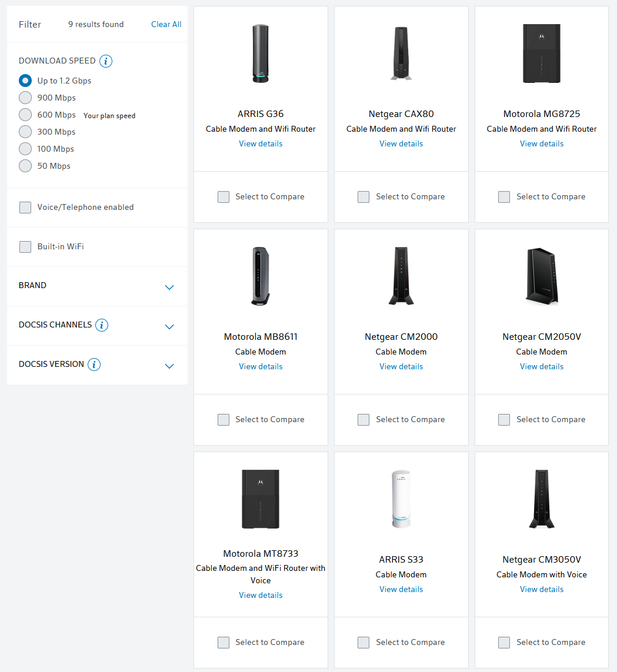Select the 50 Mbps speed option
The width and height of the screenshot is (617, 672).
pyautogui.click(x=25, y=166)
